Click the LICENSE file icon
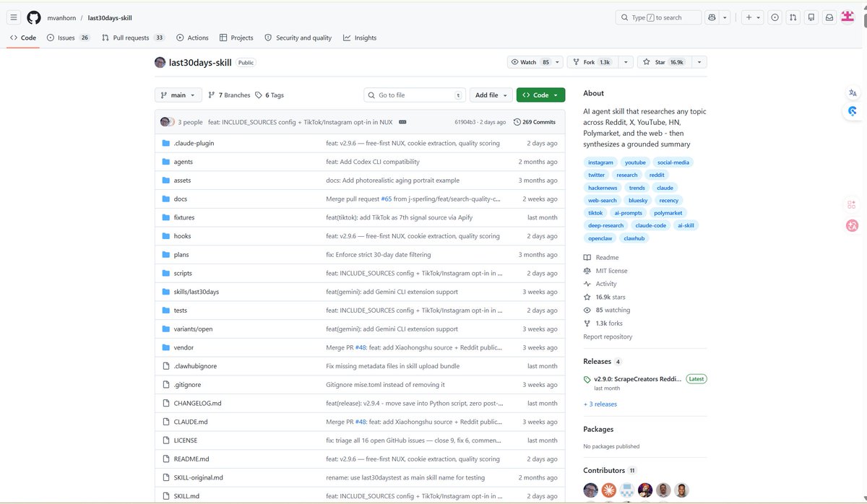Screen dimensions: 867x504 166,440
